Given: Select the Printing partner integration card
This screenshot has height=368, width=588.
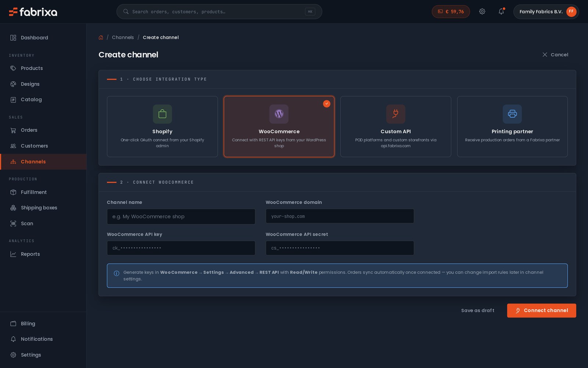Looking at the screenshot, I should (x=512, y=127).
